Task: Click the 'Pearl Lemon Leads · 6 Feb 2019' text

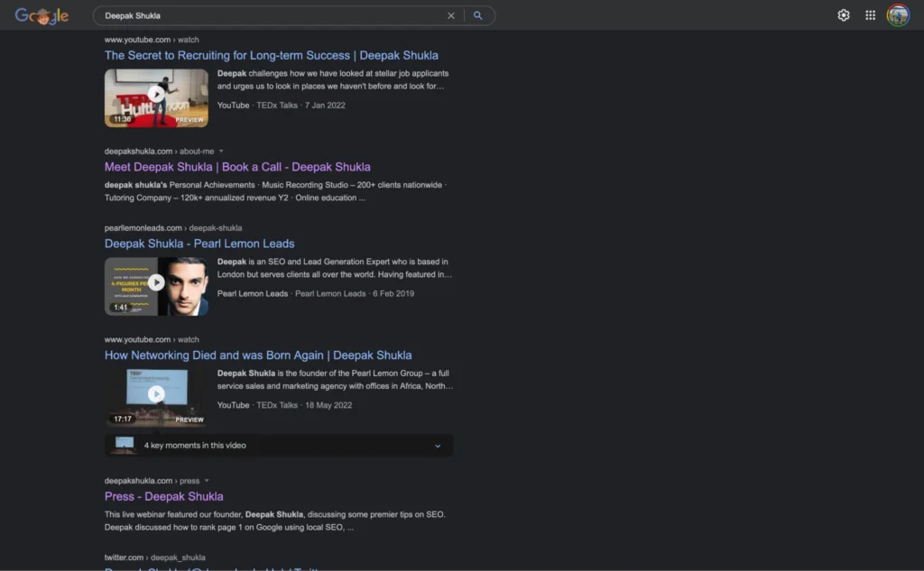Action: [x=354, y=293]
